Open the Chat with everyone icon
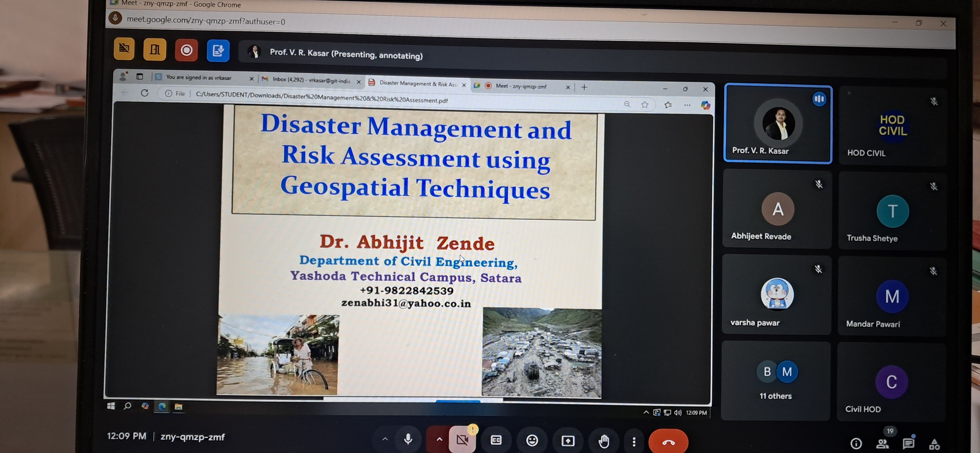The width and height of the screenshot is (980, 453). pos(908,444)
